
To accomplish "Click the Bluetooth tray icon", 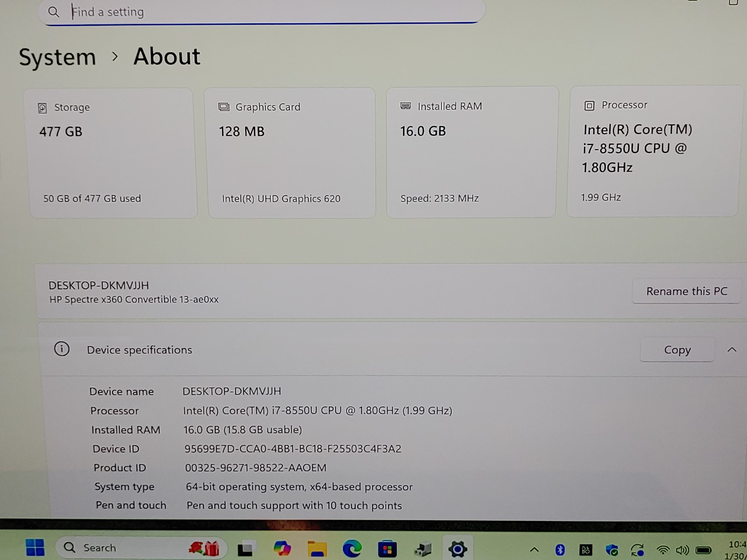I will pyautogui.click(x=560, y=550).
